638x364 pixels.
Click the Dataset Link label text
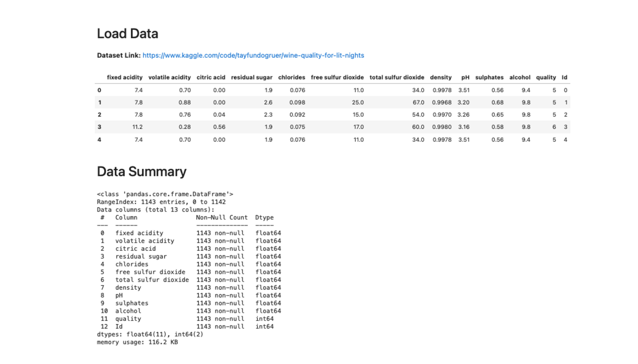(x=119, y=55)
